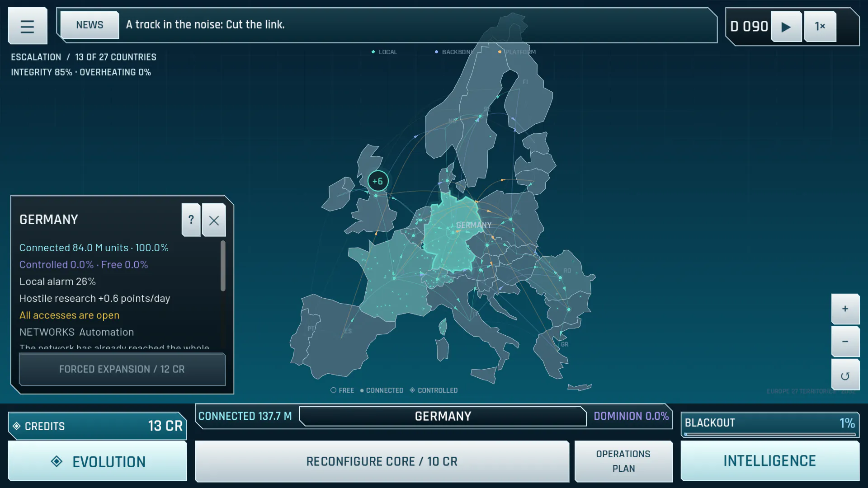This screenshot has width=868, height=488.
Task: Change game speed via 1× button
Action: pos(820,27)
